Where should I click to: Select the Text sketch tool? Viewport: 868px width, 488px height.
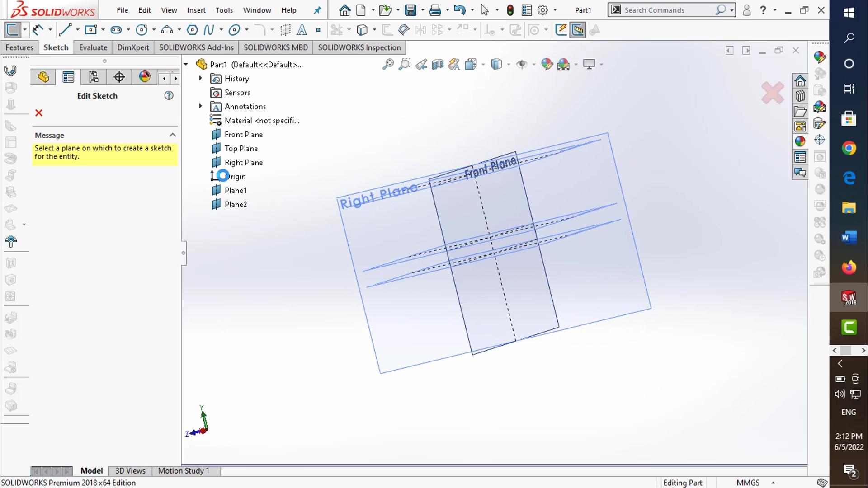pyautogui.click(x=302, y=30)
